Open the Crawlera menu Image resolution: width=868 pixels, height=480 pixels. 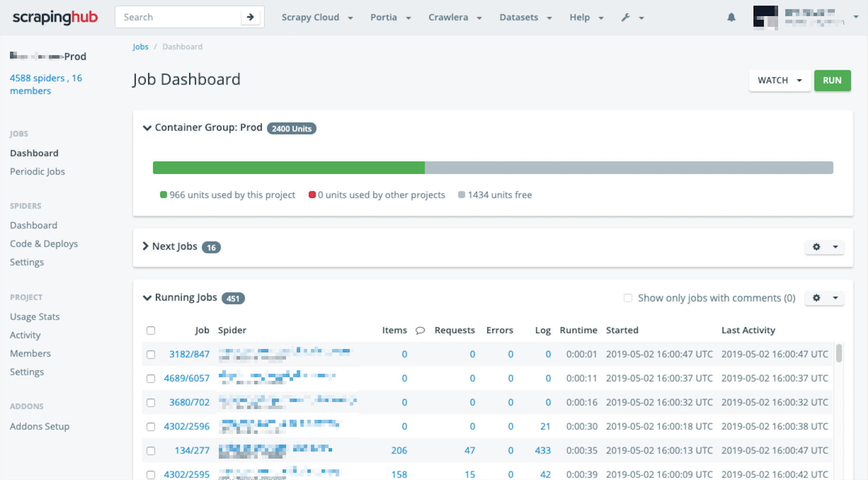pyautogui.click(x=455, y=17)
